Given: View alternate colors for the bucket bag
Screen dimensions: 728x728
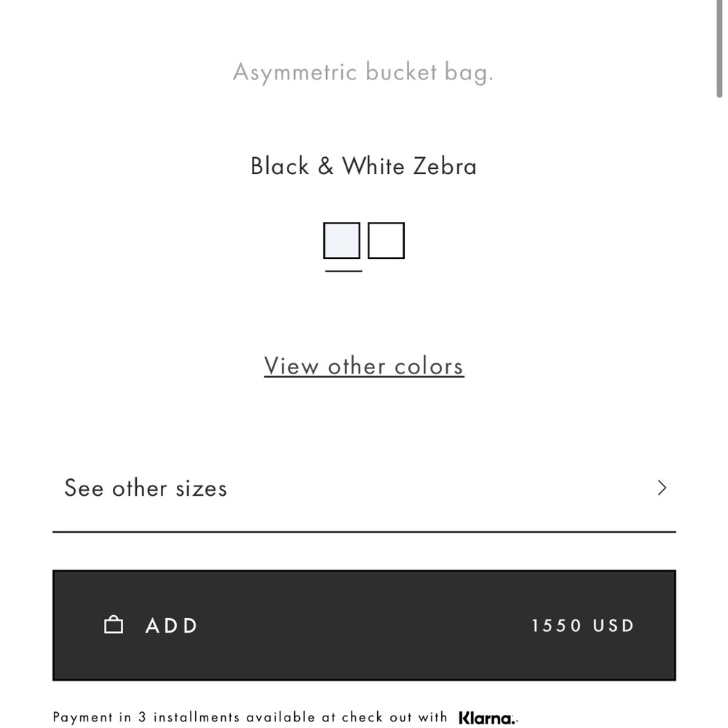Looking at the screenshot, I should click(363, 366).
